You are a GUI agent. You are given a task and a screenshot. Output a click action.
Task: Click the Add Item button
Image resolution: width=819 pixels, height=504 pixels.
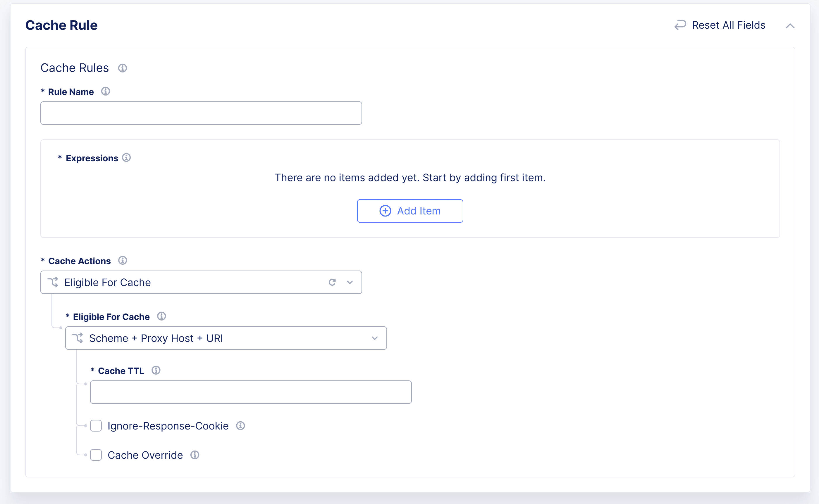410,211
